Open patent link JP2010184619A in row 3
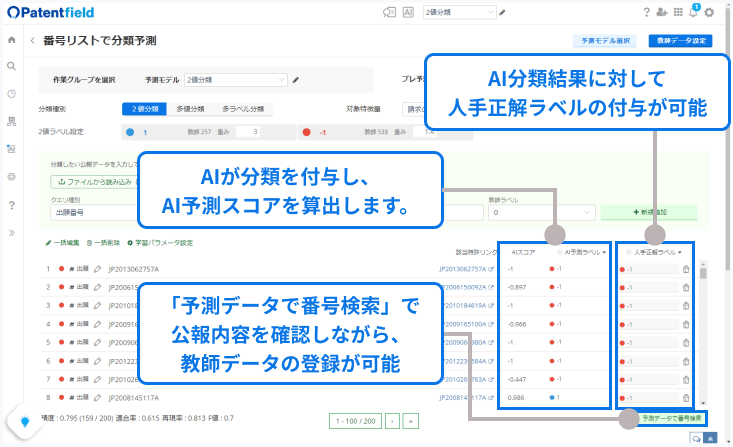This screenshot has width=733, height=447. click(x=466, y=306)
